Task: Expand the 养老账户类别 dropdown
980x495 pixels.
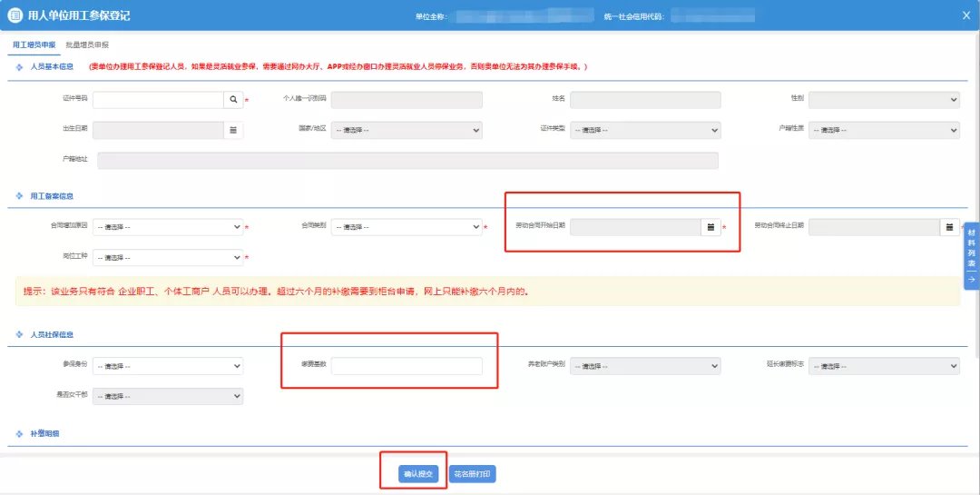Action: 645,366
